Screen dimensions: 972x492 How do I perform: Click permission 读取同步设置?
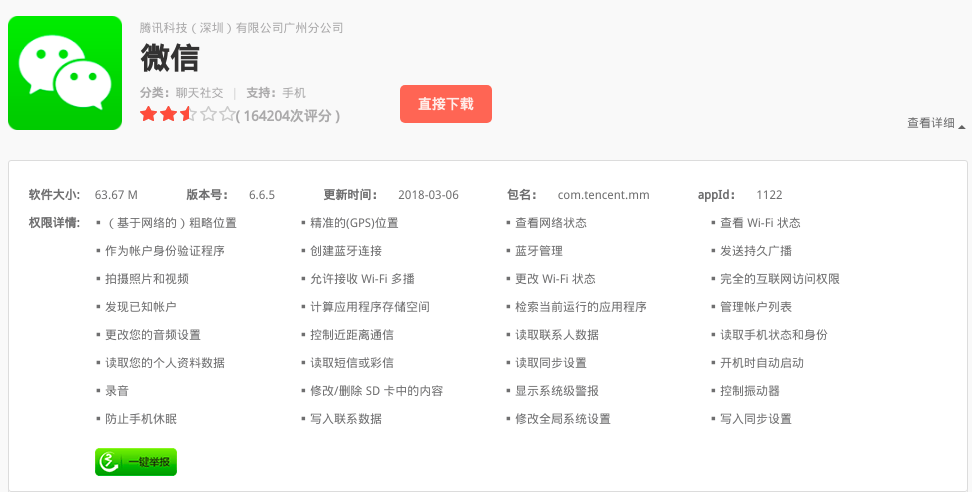pyautogui.click(x=550, y=363)
